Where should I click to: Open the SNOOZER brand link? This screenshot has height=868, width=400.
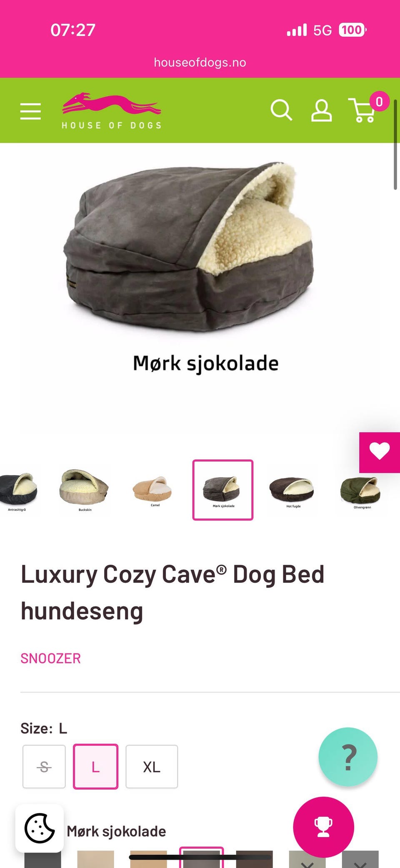(x=50, y=658)
